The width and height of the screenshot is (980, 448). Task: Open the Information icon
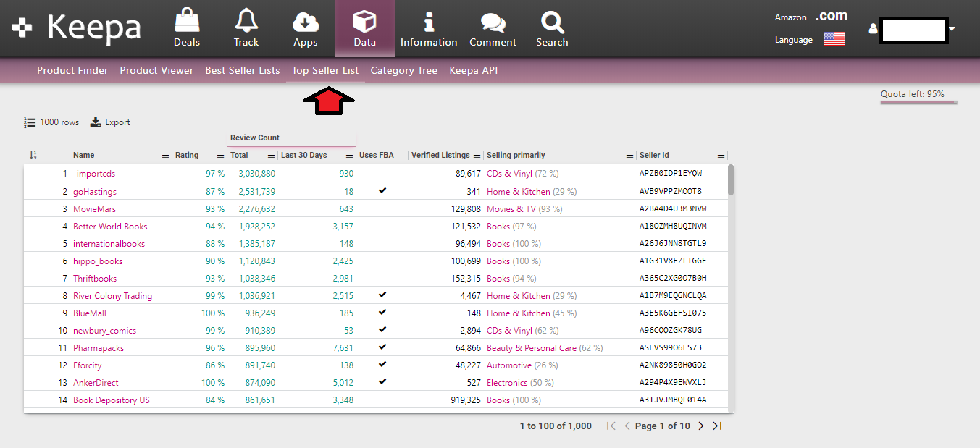pyautogui.click(x=429, y=22)
